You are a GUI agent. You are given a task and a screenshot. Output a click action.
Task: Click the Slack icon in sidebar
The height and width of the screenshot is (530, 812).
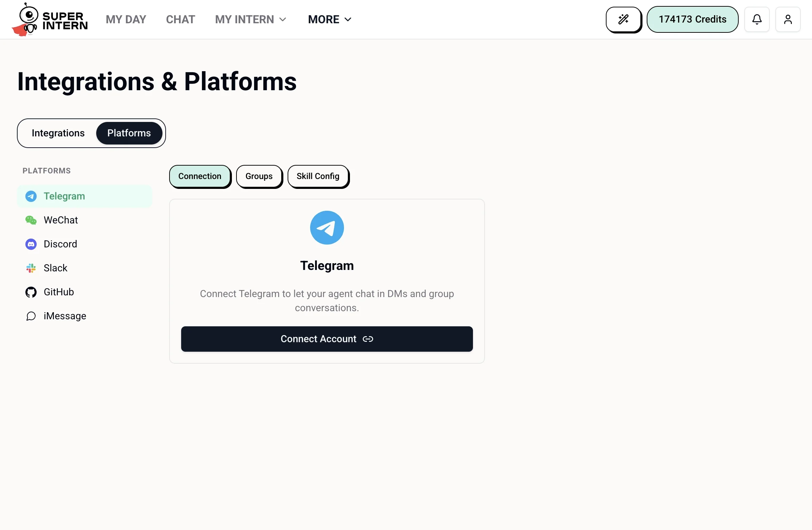[31, 268]
